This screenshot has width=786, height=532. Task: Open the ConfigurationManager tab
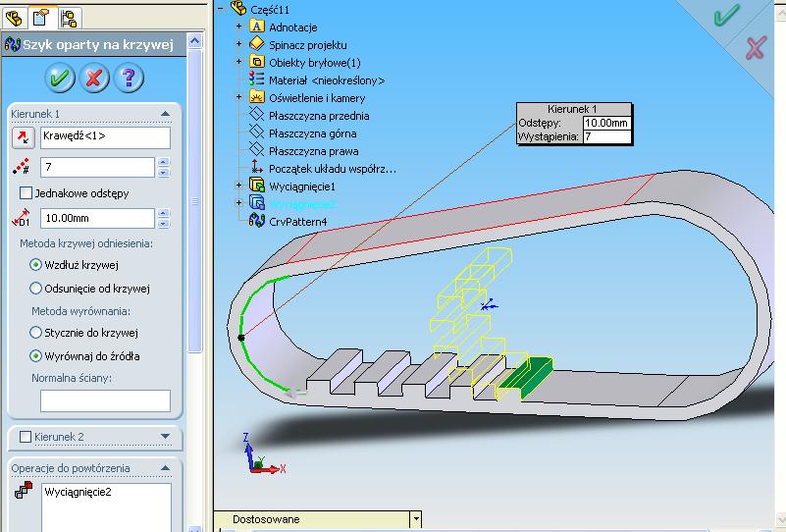coord(68,19)
